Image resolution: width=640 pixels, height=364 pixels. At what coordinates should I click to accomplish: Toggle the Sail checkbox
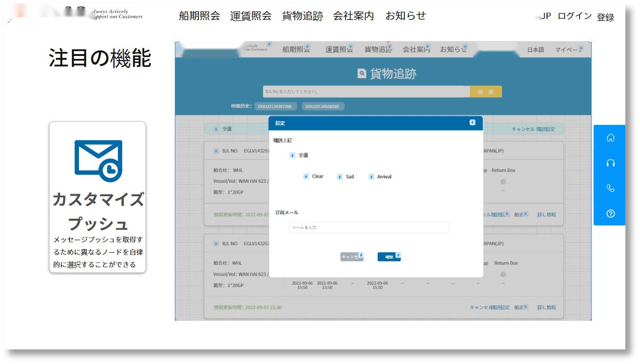(339, 177)
